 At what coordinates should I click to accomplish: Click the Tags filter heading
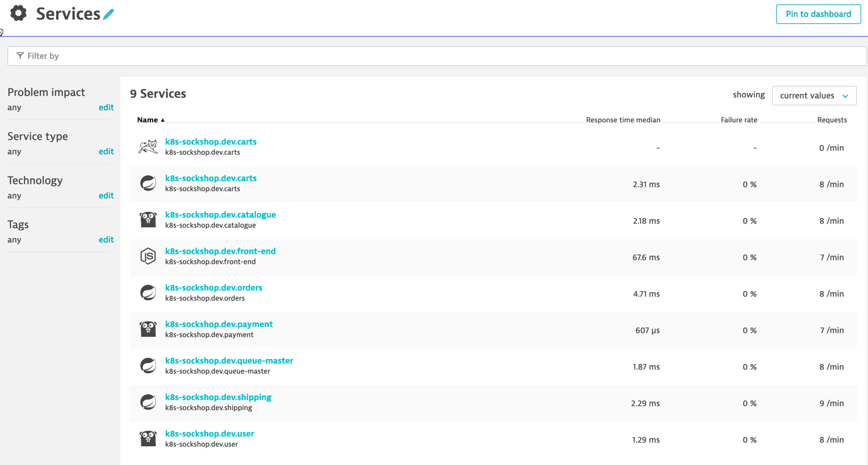pyautogui.click(x=18, y=225)
